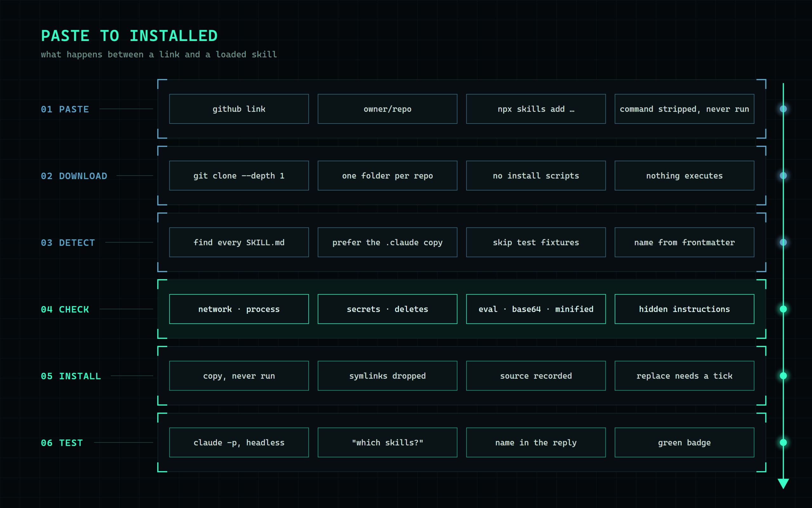Click the timeline dot for CHECK row
The image size is (812, 508).
tap(783, 309)
